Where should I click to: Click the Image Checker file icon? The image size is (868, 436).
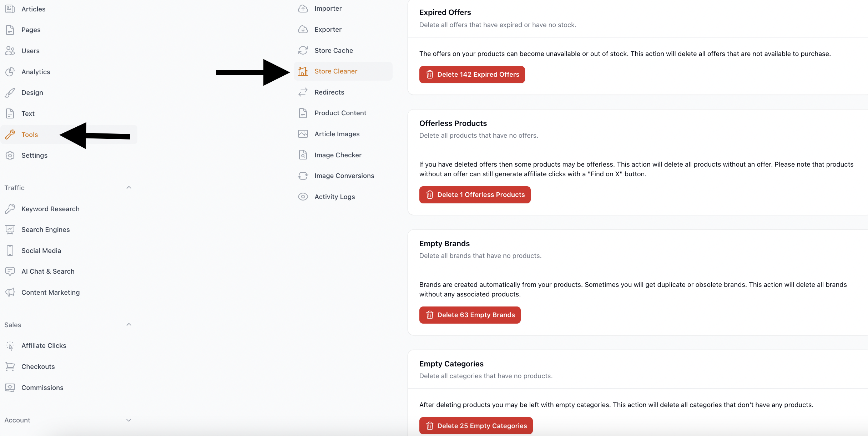[303, 155]
